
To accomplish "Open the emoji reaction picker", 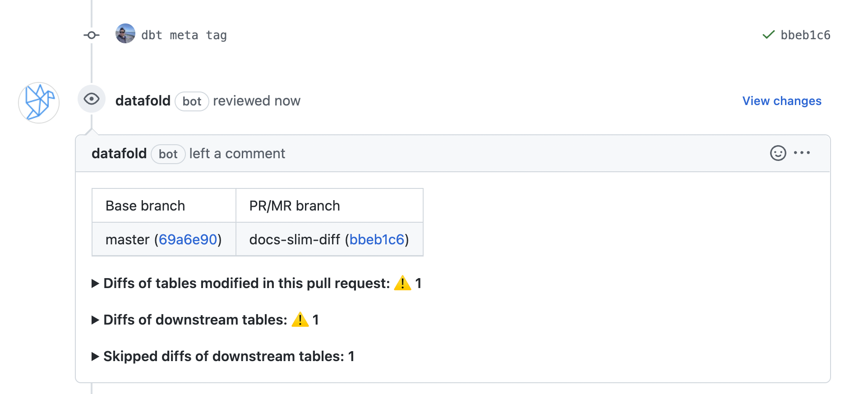I will click(778, 153).
